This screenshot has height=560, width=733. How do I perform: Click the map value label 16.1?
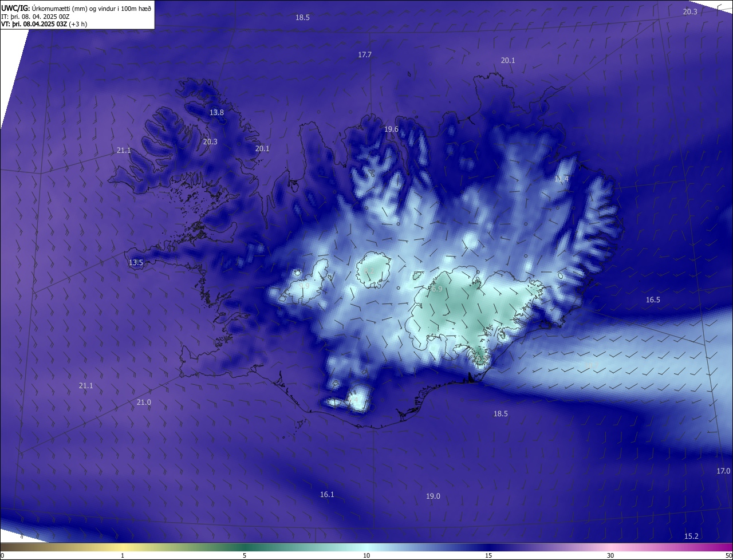coord(327,495)
